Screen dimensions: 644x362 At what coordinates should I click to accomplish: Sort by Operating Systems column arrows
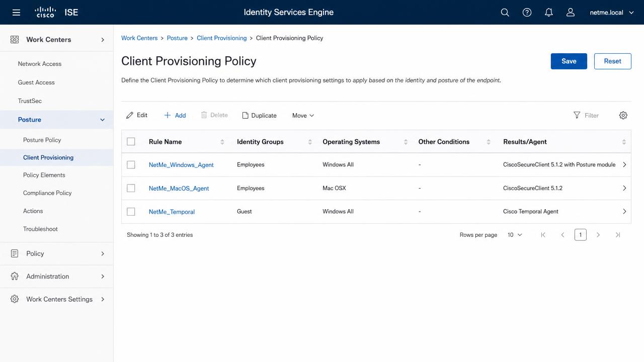(406, 142)
